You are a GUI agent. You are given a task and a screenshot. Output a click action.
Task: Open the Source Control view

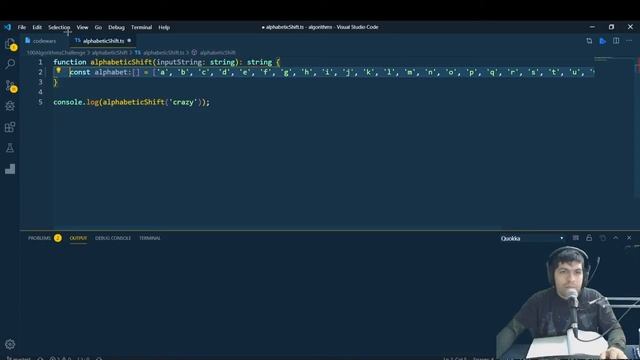[x=11, y=86]
